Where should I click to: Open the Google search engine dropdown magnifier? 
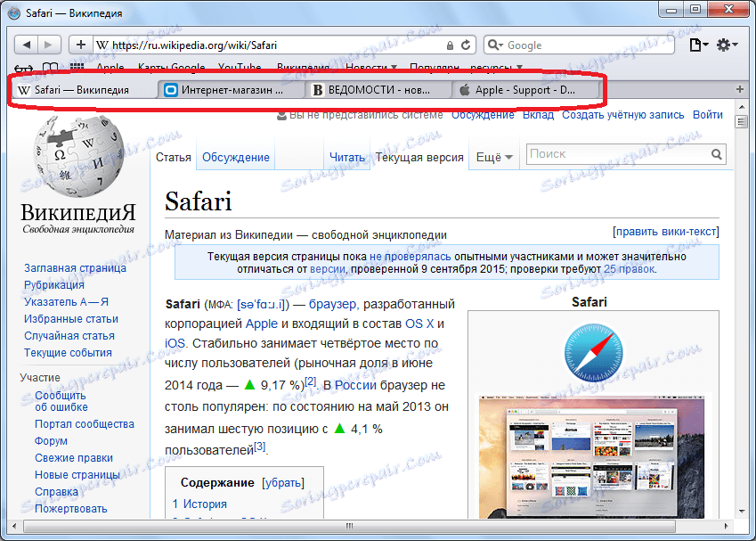click(x=495, y=45)
